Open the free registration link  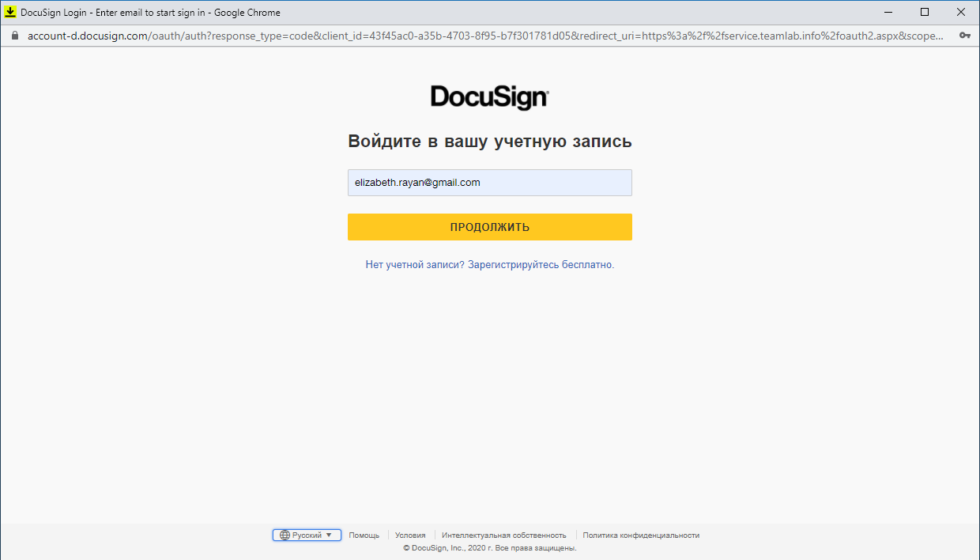490,265
